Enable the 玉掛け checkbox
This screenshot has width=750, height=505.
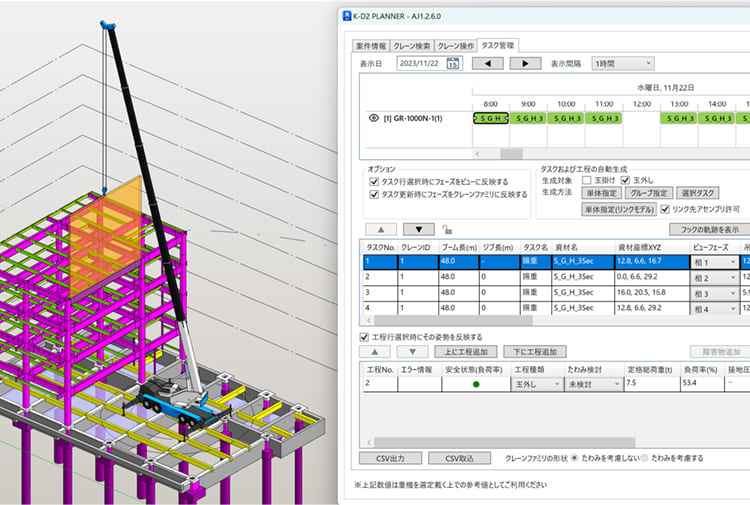pos(587,180)
